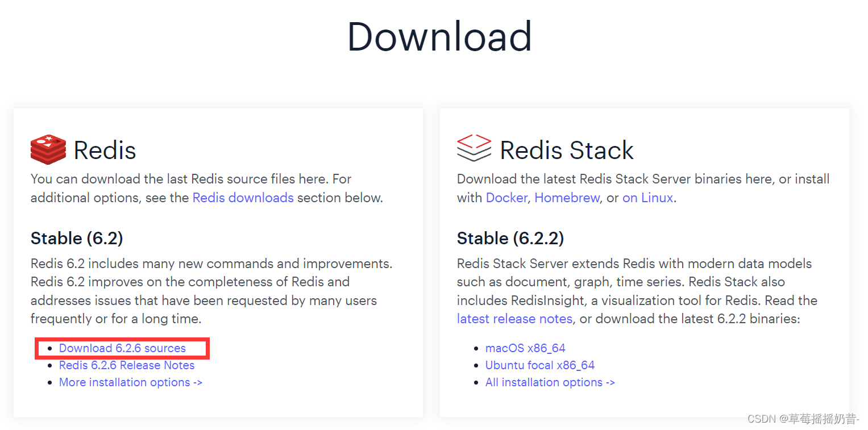Click the Stable (6.2) heading
Image resolution: width=868 pixels, height=430 pixels.
click(x=76, y=239)
